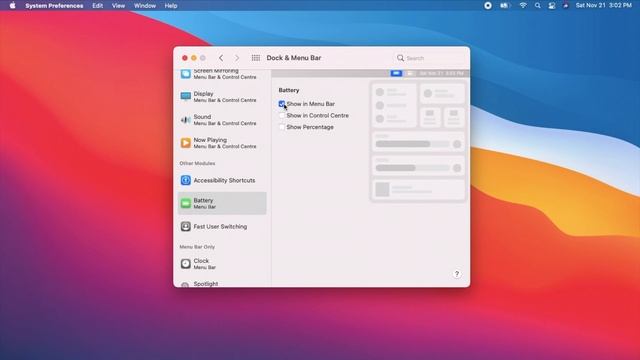Screen dimensions: 640x360
Task: Select Accessibility Shortcuts in the sidebar
Action: 222,180
